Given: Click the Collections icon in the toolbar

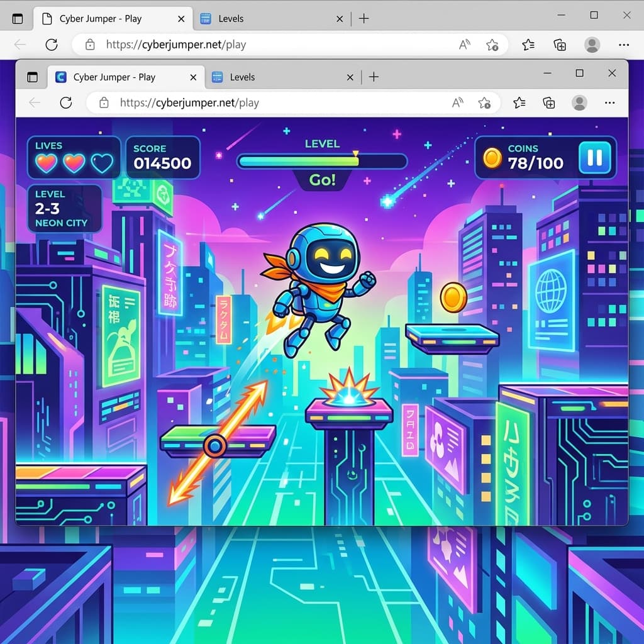Looking at the screenshot, I should (548, 103).
